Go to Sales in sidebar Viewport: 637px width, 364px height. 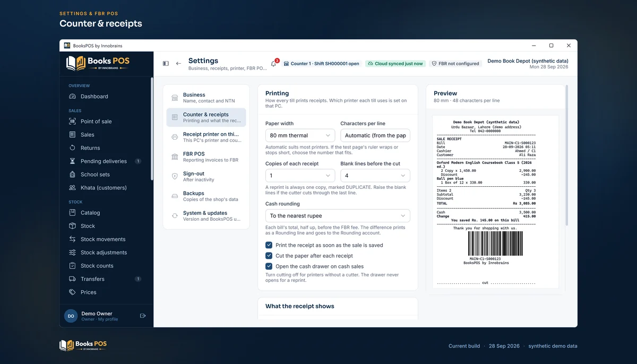(106, 135)
